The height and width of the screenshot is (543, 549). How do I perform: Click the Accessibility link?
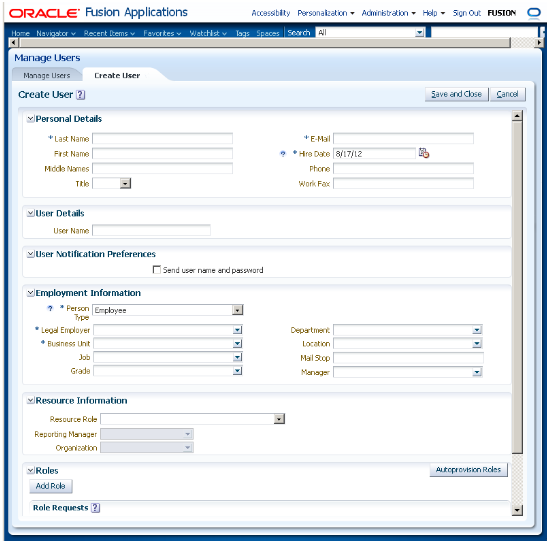pos(271,13)
